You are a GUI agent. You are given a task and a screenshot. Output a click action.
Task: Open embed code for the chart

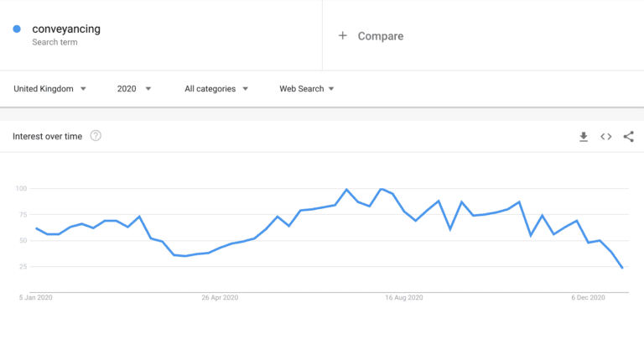pyautogui.click(x=605, y=137)
